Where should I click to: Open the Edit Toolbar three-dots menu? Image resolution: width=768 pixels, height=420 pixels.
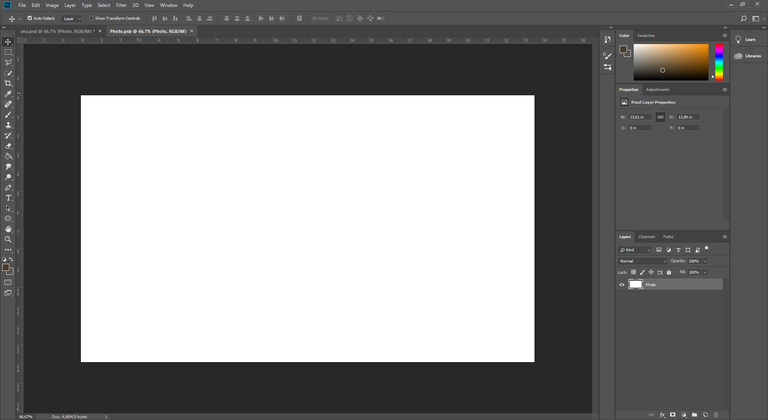(8, 250)
